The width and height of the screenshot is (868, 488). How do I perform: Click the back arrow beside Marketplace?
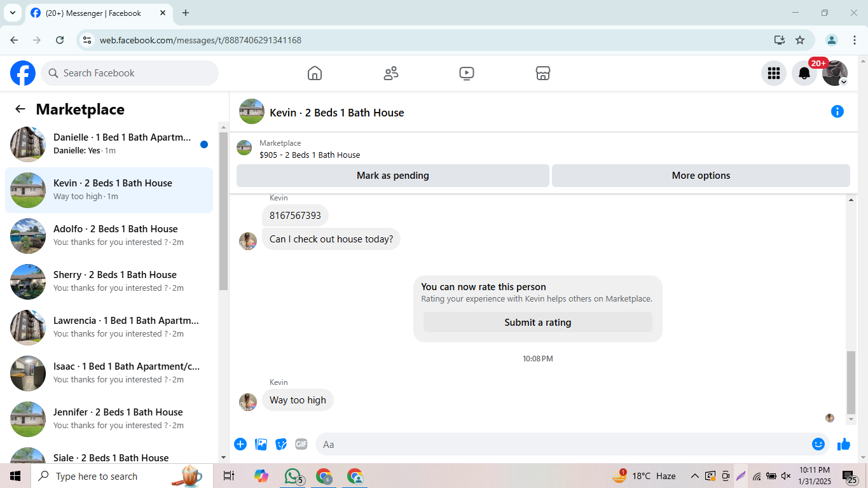pyautogui.click(x=20, y=109)
